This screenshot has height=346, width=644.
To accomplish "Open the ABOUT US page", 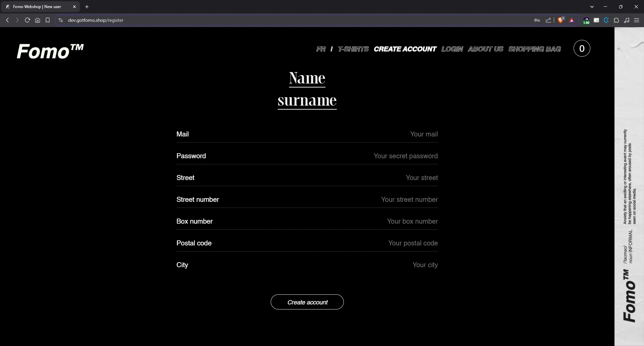I will (486, 49).
